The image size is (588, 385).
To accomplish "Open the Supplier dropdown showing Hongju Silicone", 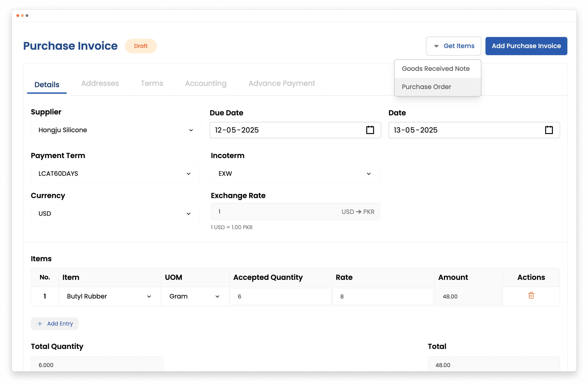I will (191, 130).
